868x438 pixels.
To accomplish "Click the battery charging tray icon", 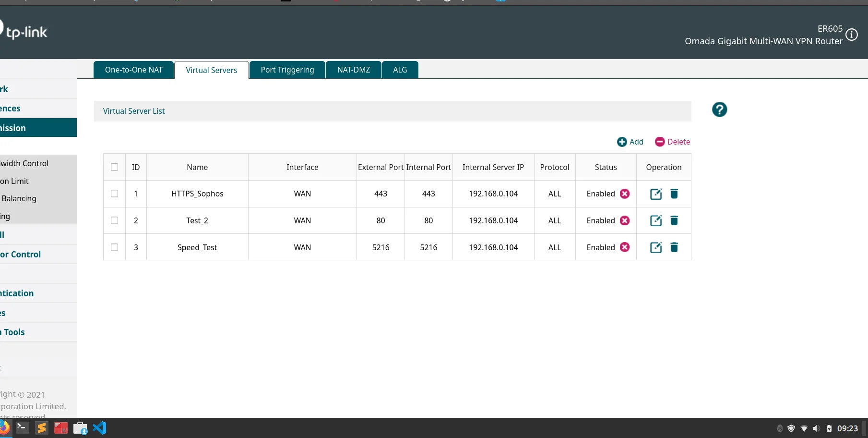I will (829, 428).
